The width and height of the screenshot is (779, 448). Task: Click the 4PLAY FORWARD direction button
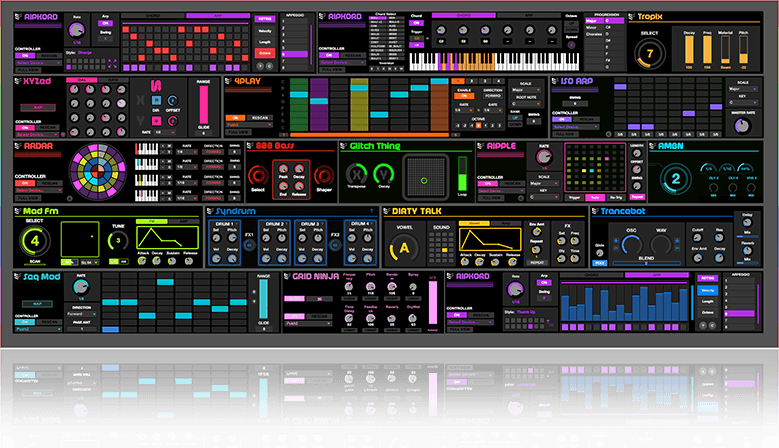click(492, 96)
